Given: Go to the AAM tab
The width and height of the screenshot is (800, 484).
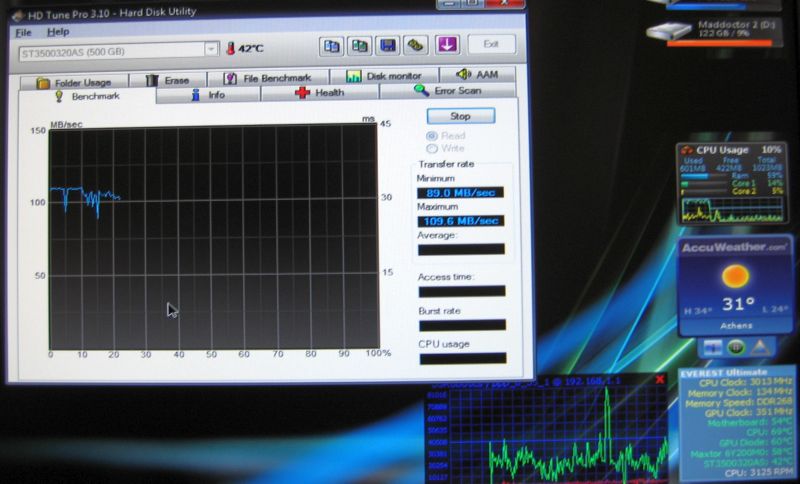Looking at the screenshot, I should [477, 74].
